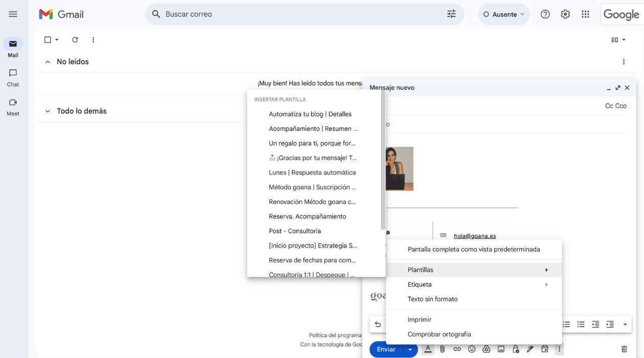Insert your signature with the pen icon
The width and height of the screenshot is (644, 358).
[x=530, y=349]
